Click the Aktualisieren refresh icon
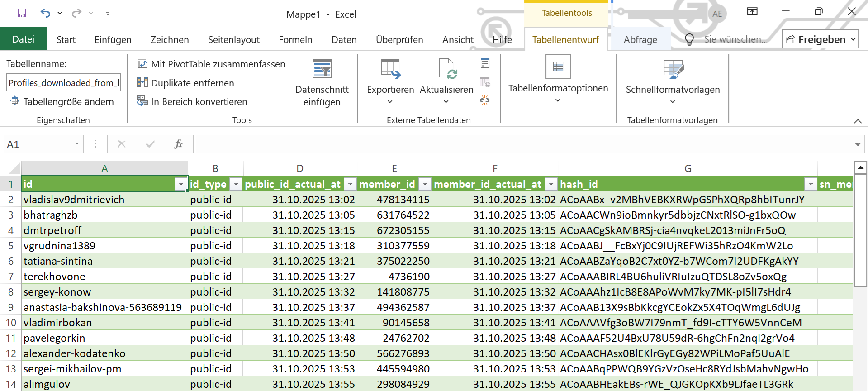868x391 pixels. (447, 69)
